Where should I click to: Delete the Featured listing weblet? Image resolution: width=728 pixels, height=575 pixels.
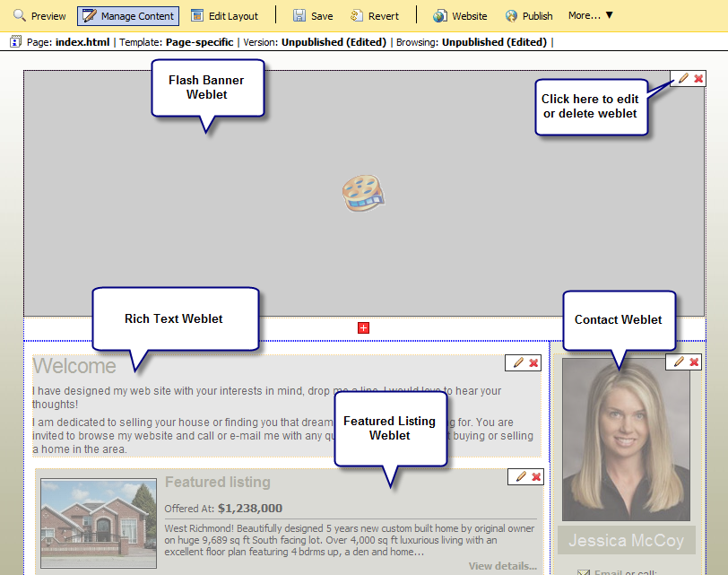tap(536, 476)
